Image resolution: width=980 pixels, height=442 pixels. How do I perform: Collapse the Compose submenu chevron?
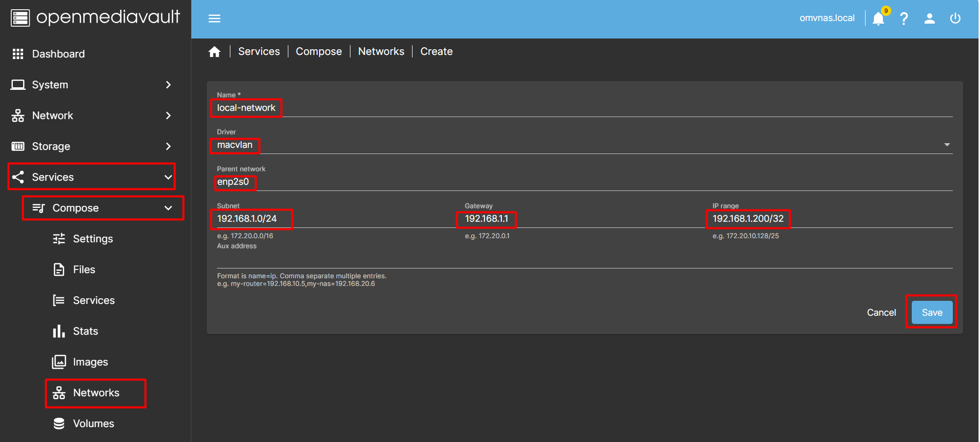(x=168, y=208)
